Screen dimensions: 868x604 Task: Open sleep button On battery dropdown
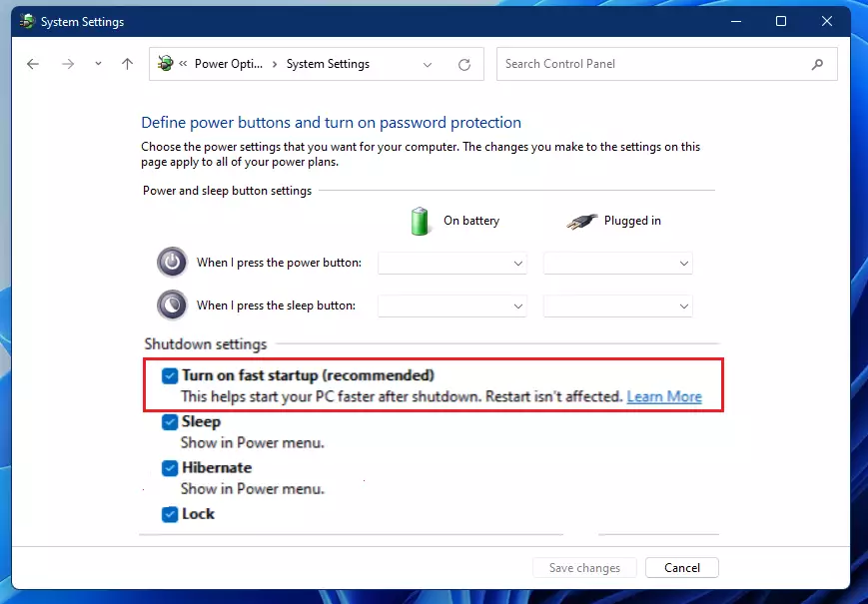tap(452, 305)
